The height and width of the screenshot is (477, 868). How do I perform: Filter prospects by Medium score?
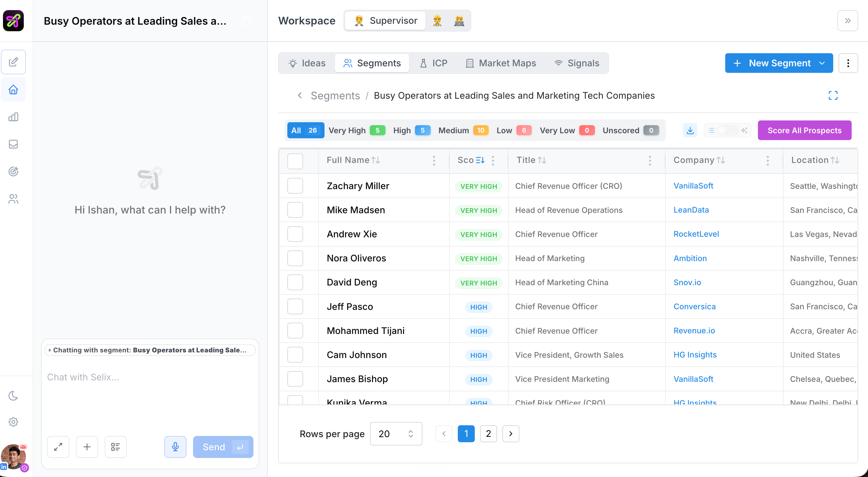point(463,130)
